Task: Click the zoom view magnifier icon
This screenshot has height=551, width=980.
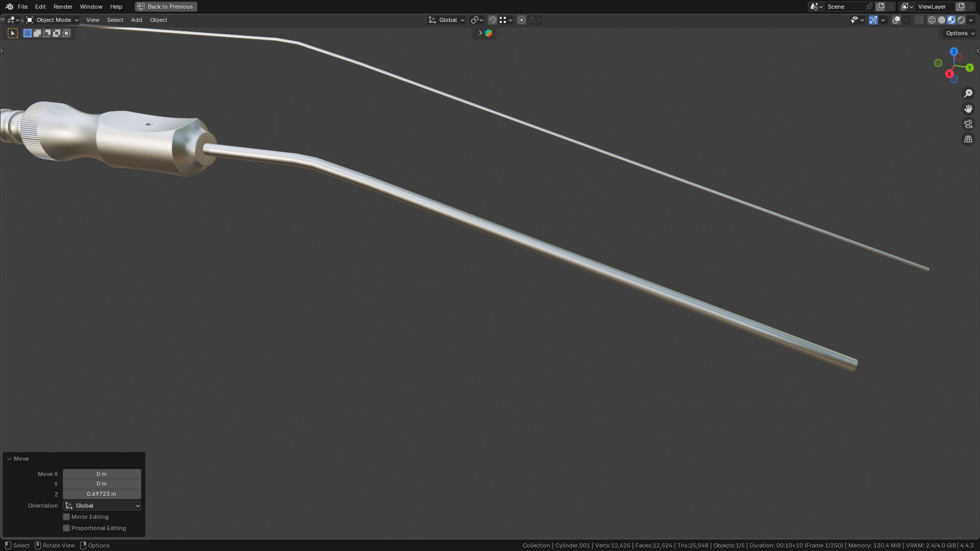Action: (x=968, y=93)
